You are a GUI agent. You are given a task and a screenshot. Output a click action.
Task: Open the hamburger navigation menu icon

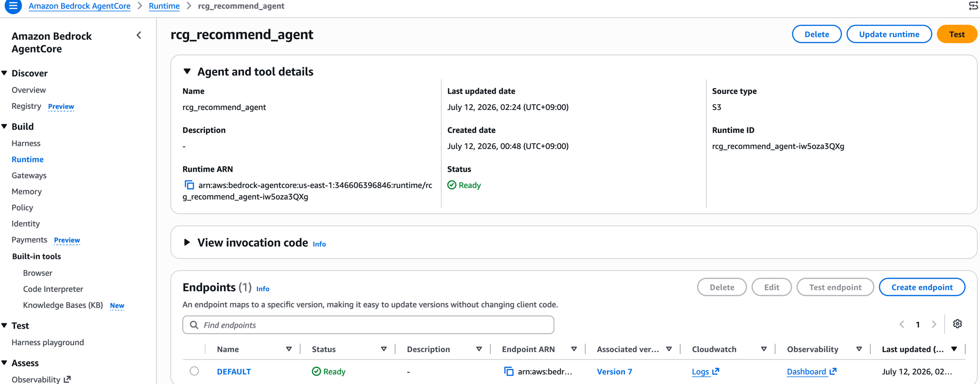tap(13, 6)
